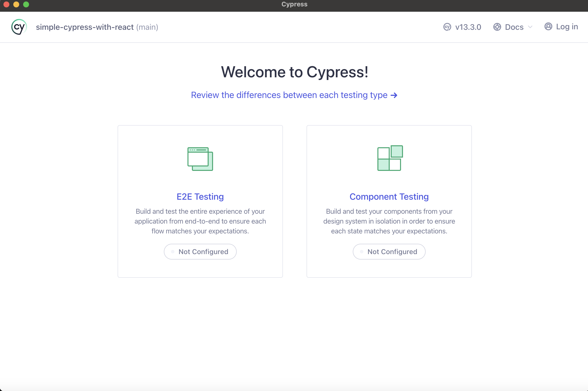Click the status dot in E2E Not Configured badge
Viewport: 588px width, 391px height.
pyautogui.click(x=173, y=252)
